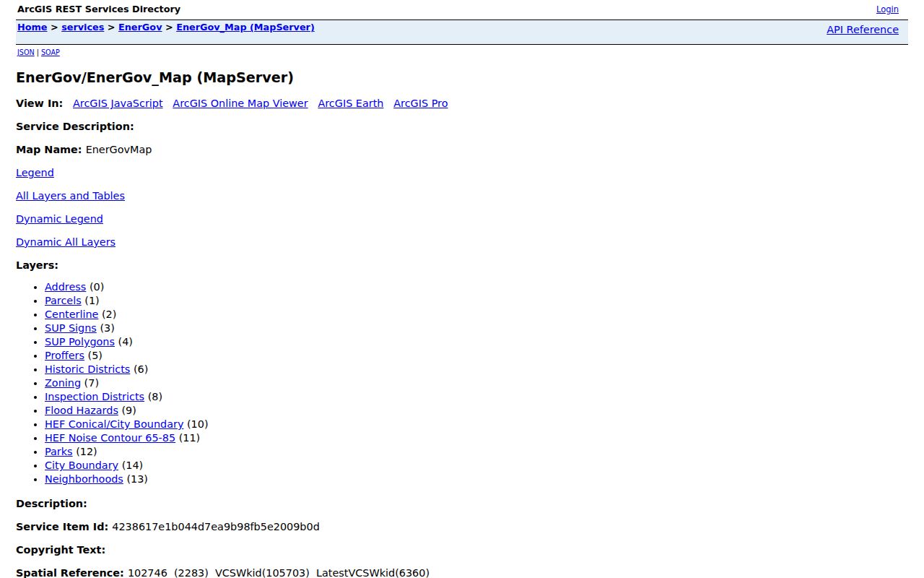Open the Centerline layer
Screen dimensions: 924x578
71,314
